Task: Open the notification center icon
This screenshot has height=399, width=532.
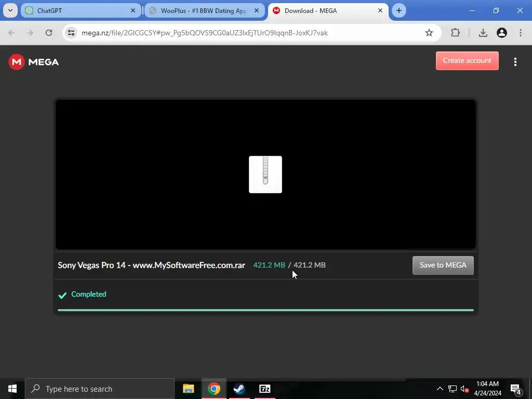Action: [x=515, y=389]
